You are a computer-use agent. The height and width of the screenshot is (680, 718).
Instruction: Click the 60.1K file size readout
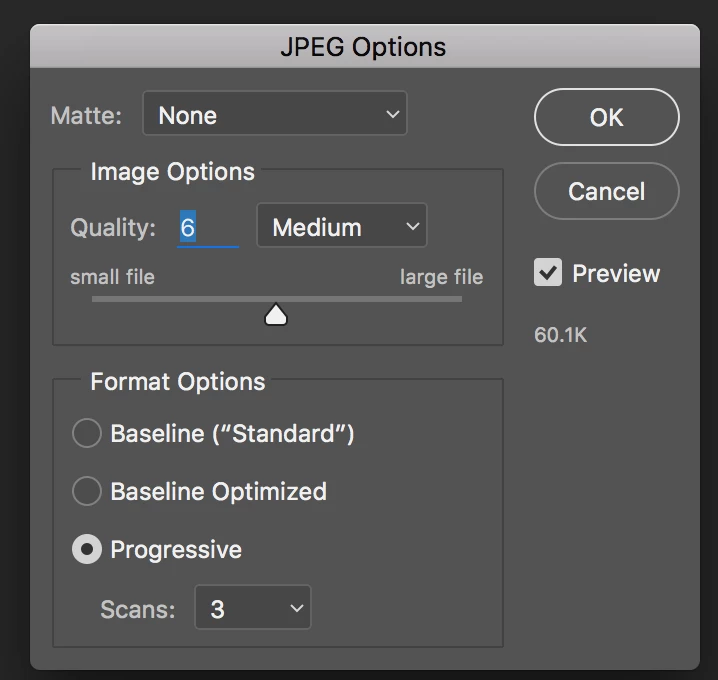tap(561, 335)
